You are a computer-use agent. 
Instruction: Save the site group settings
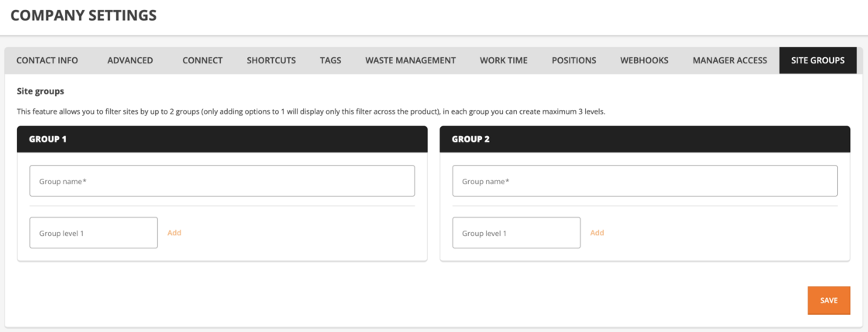[x=828, y=300]
